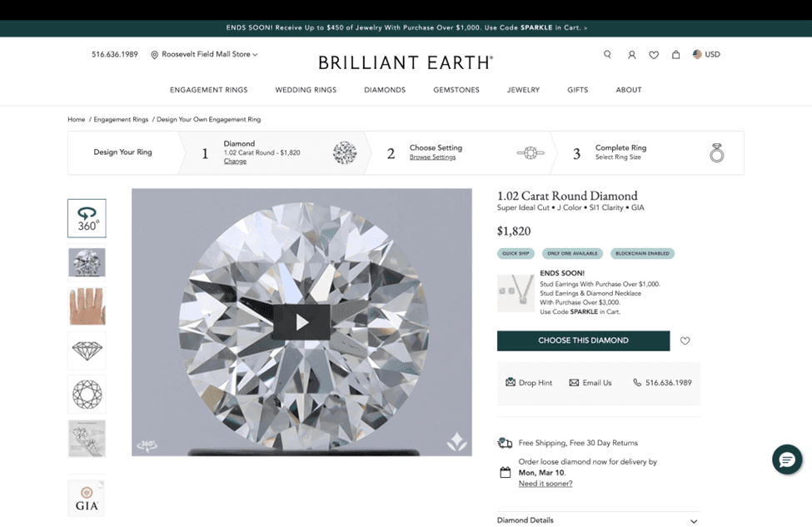Open Diamonds menu

click(385, 90)
